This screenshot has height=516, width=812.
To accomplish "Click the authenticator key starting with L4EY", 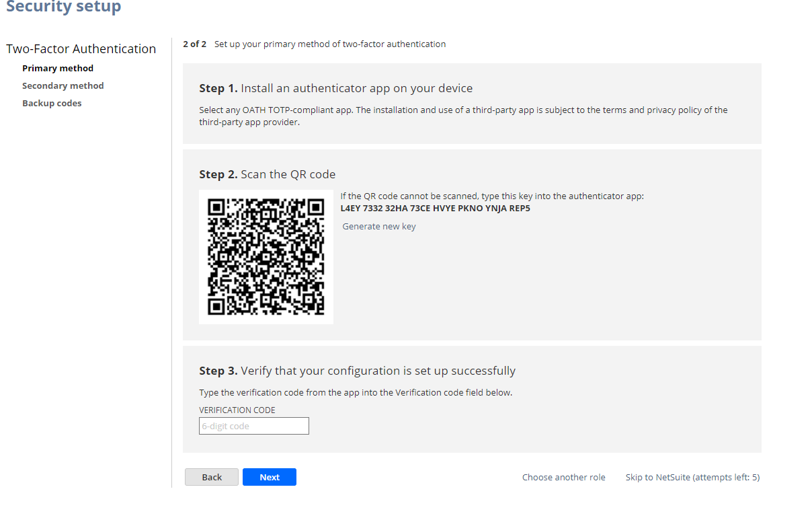I will click(435, 209).
